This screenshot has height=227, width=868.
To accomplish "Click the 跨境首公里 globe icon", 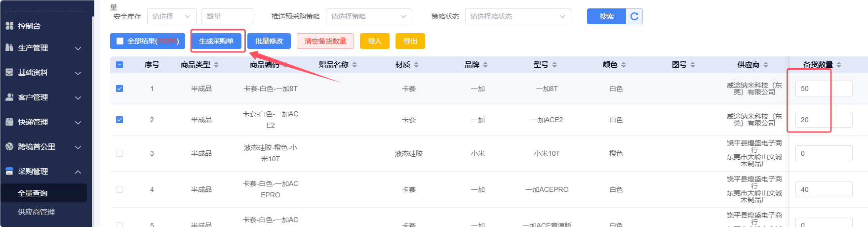I will pos(9,146).
